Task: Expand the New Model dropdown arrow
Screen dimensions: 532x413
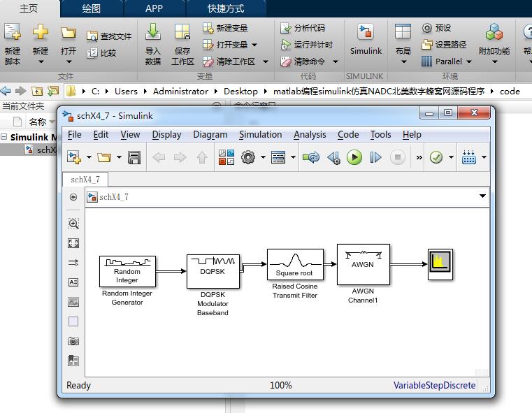Action: click(x=89, y=157)
